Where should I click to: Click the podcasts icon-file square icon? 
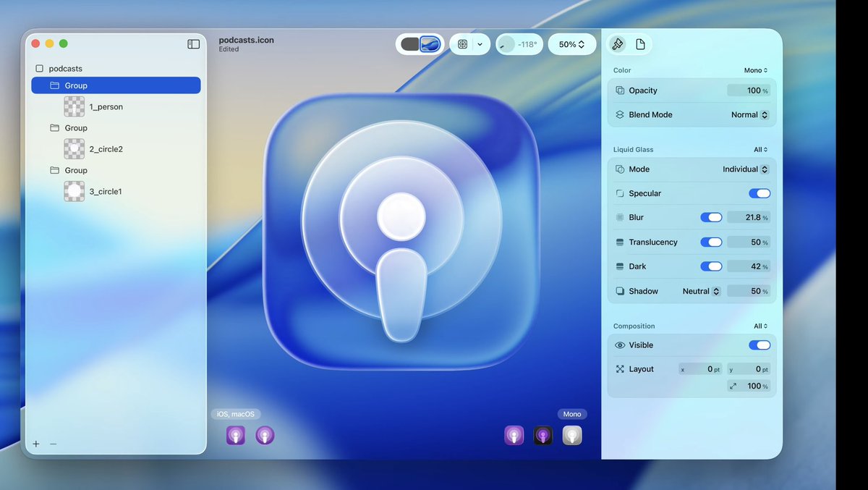39,69
